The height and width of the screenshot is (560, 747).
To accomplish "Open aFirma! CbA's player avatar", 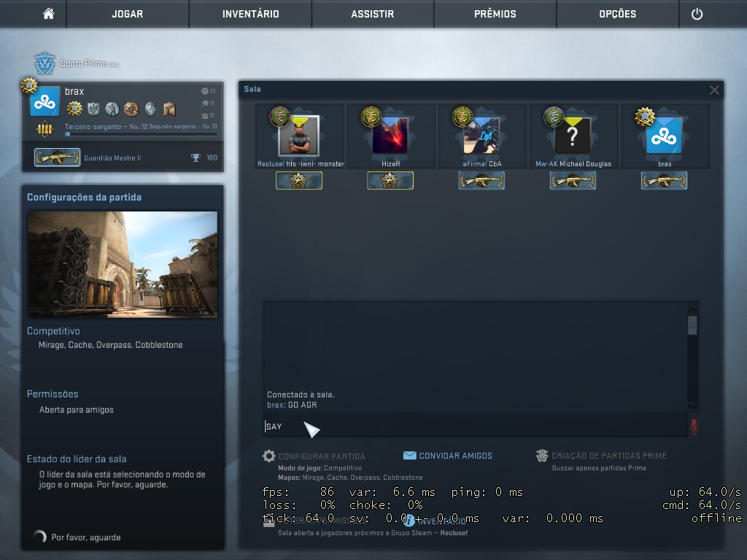I will (481, 136).
